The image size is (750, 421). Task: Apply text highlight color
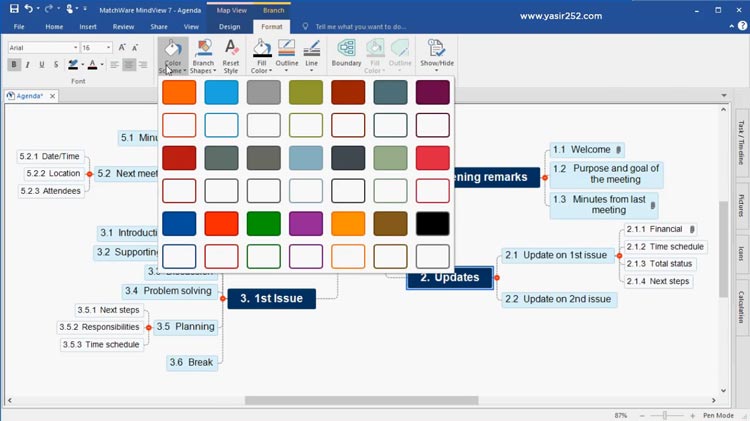click(73, 64)
